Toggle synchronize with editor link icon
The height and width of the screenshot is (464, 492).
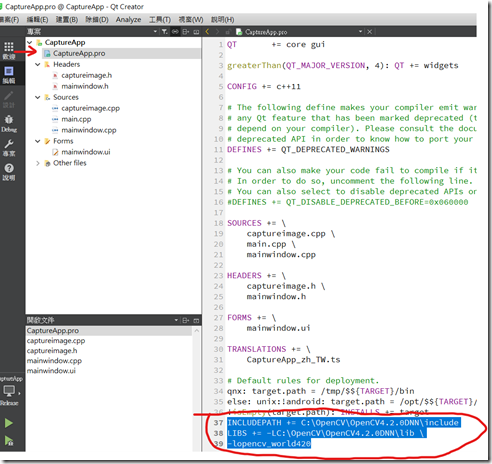click(175, 32)
